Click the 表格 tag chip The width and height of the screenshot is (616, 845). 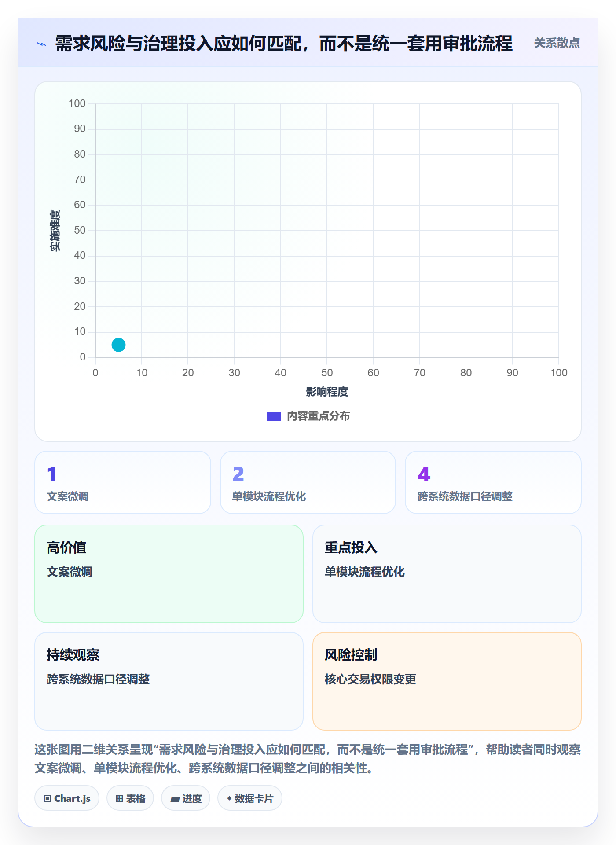pos(130,798)
